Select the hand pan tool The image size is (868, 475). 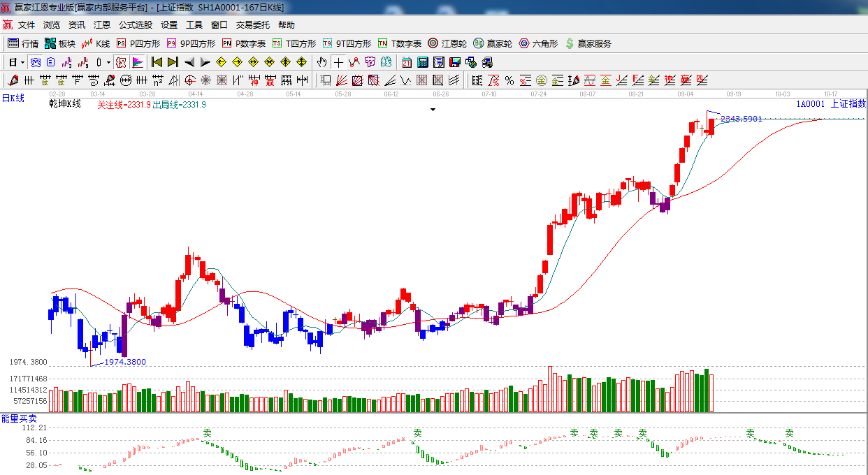coord(321,62)
